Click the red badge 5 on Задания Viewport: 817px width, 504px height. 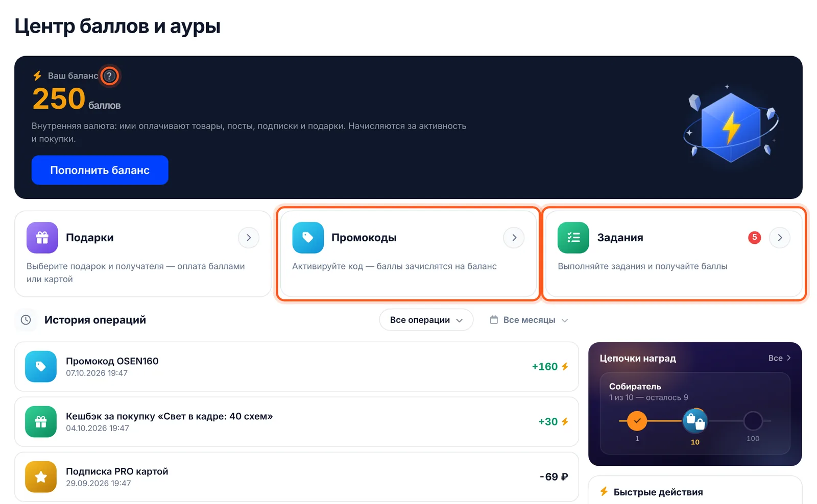pos(754,237)
